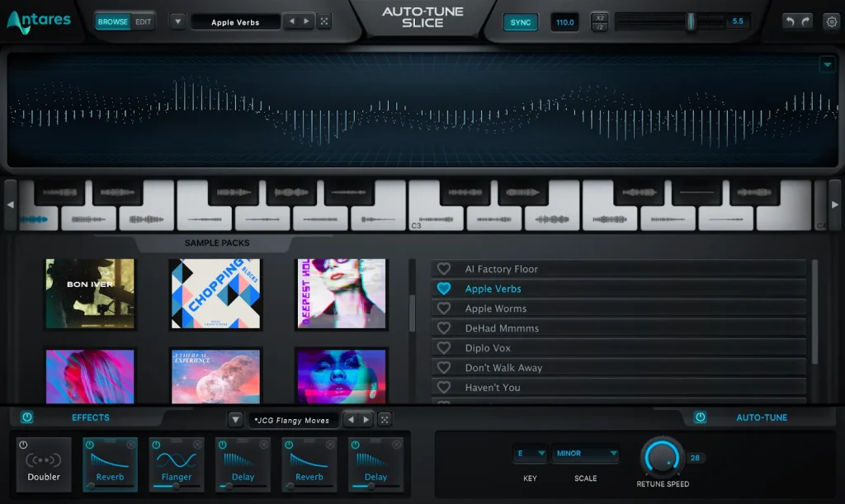Unfavorite the Apple Verbs preset heart
Viewport: 845px width, 504px height.
444,289
